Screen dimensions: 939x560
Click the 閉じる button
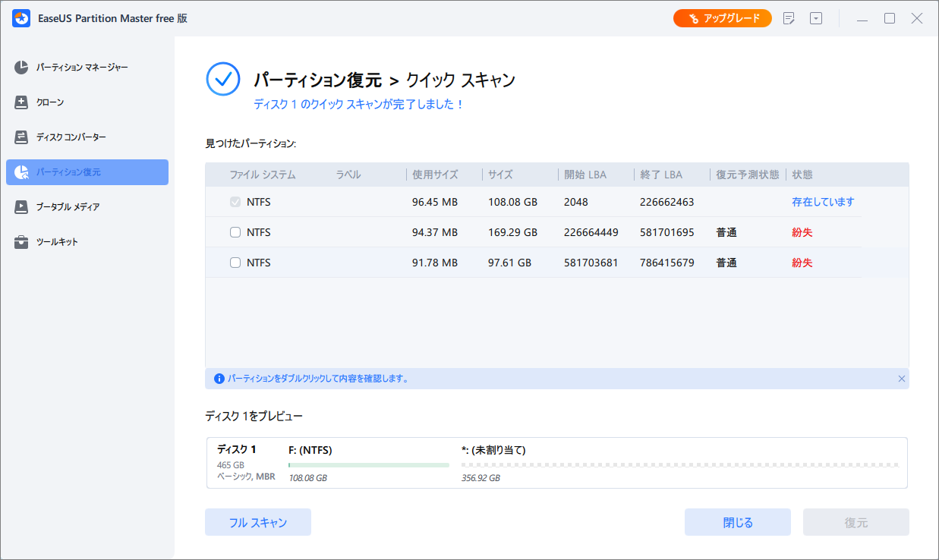[738, 522]
